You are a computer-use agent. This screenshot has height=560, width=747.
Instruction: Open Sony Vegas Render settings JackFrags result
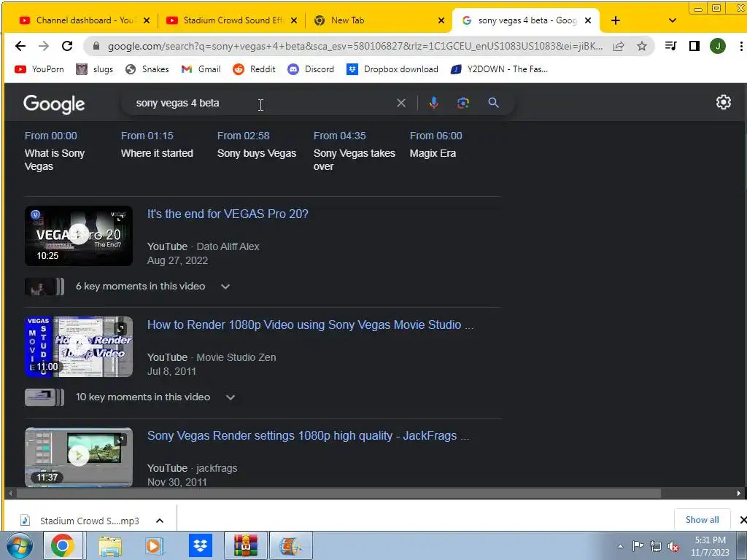coord(309,436)
